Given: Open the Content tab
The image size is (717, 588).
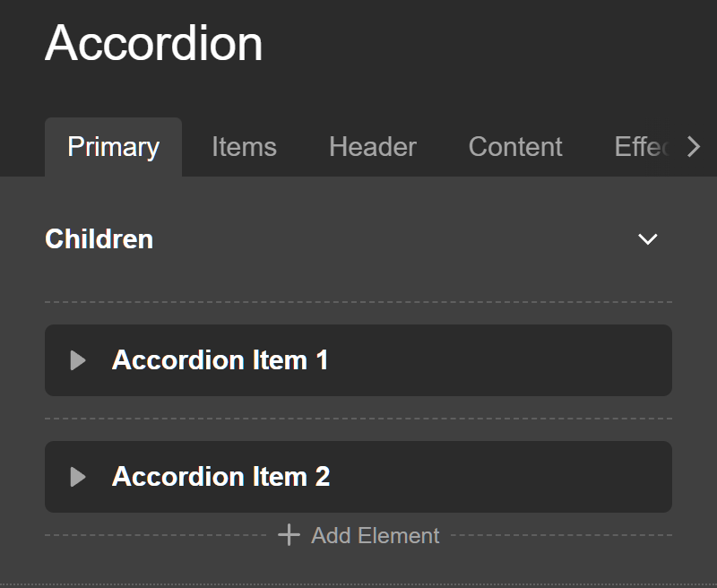Looking at the screenshot, I should point(514,146).
